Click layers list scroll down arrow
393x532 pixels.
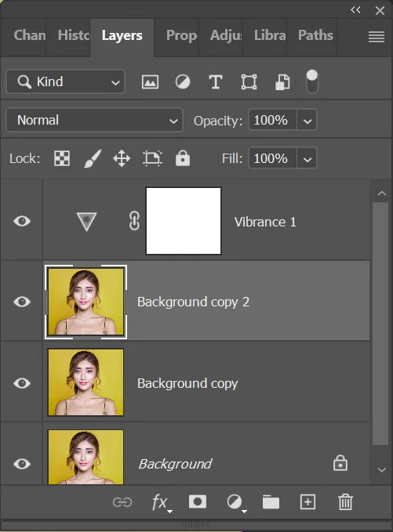pyautogui.click(x=382, y=470)
